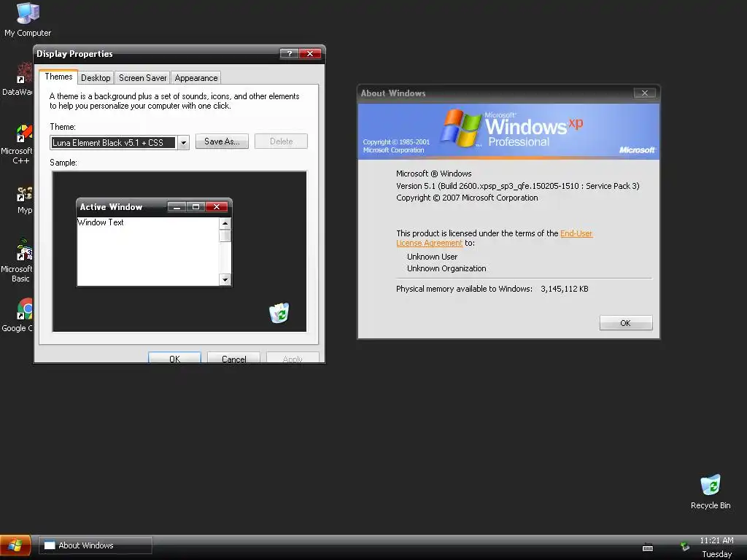
Task: Click sample Active Window minimize icon
Action: pos(177,206)
